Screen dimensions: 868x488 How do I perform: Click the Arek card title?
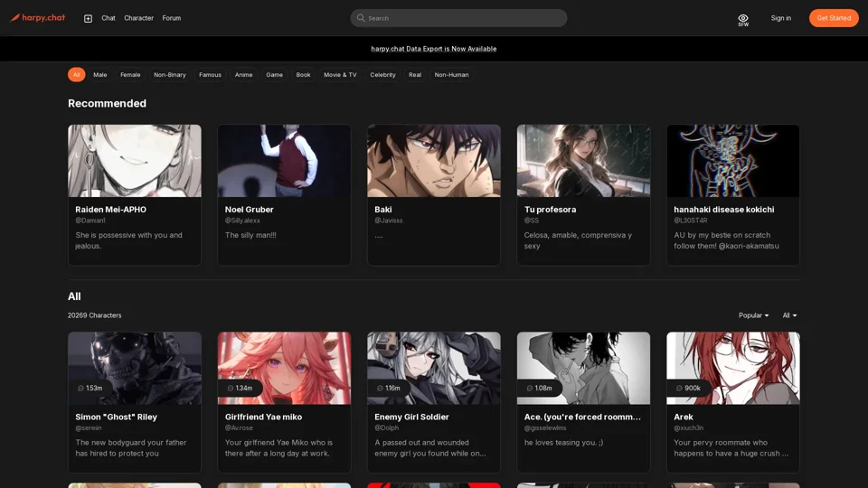point(684,418)
